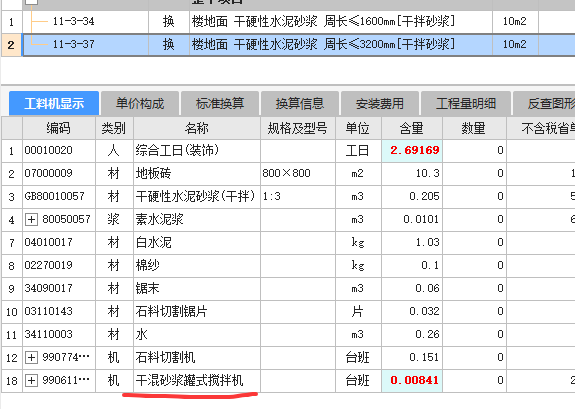This screenshot has height=409, width=575.
Task: Click code cell GB80010057
Action: pos(59,196)
